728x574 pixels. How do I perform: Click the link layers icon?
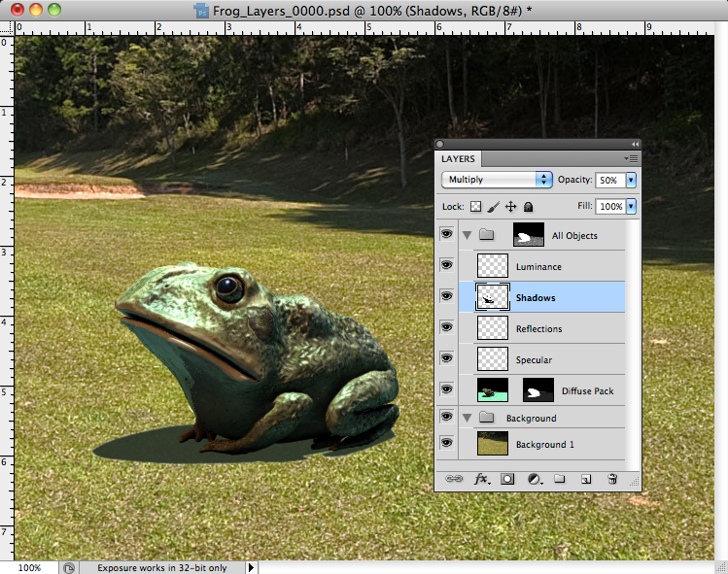pyautogui.click(x=454, y=479)
